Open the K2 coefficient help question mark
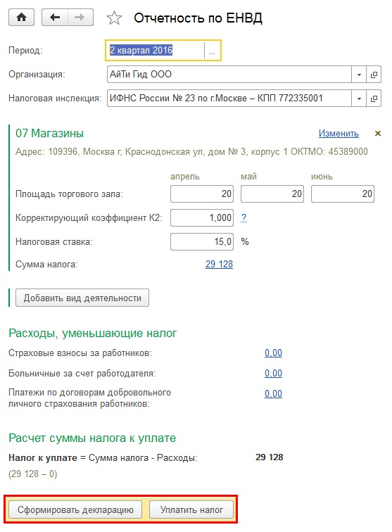 [244, 217]
